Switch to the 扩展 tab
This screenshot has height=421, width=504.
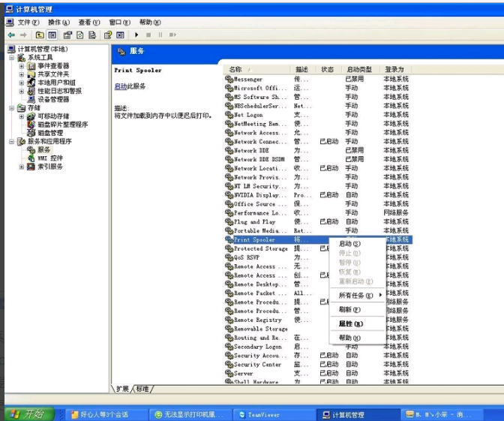pyautogui.click(x=122, y=389)
